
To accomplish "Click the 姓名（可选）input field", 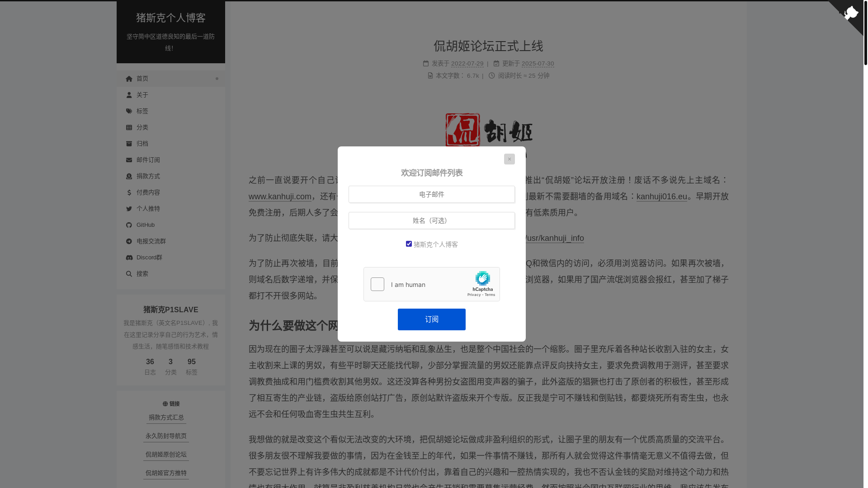I will click(432, 221).
